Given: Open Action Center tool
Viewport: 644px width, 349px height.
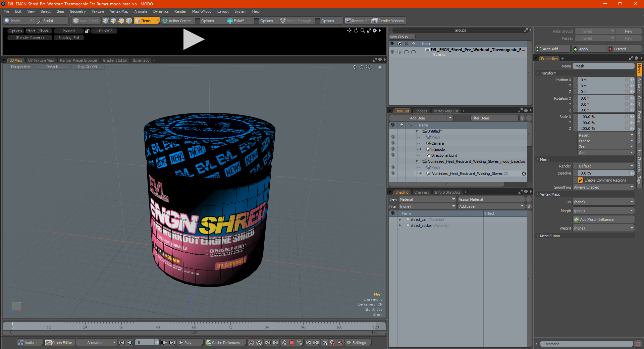Looking at the screenshot, I should (x=177, y=21).
